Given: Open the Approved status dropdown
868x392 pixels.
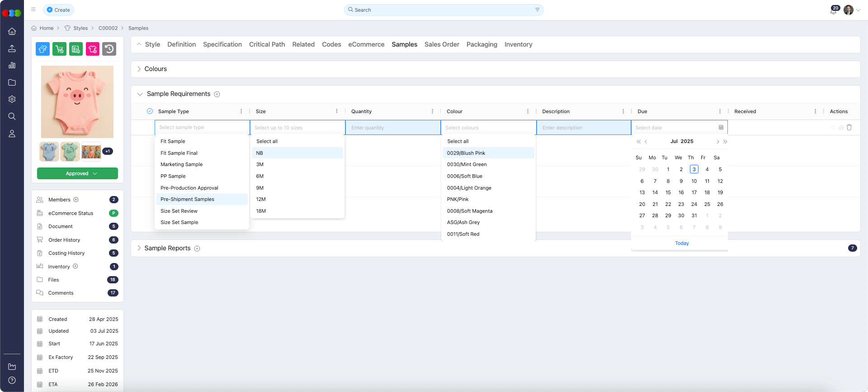Looking at the screenshot, I should (77, 173).
